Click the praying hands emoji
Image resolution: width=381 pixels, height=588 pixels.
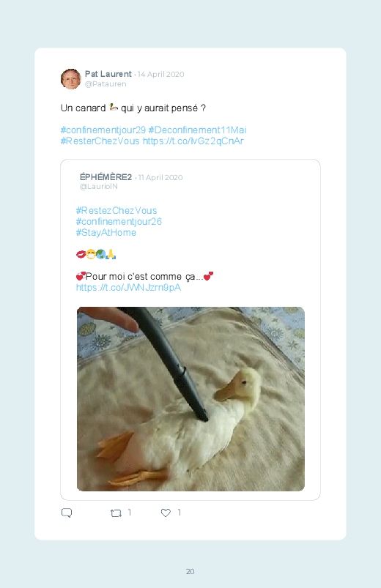111,255
